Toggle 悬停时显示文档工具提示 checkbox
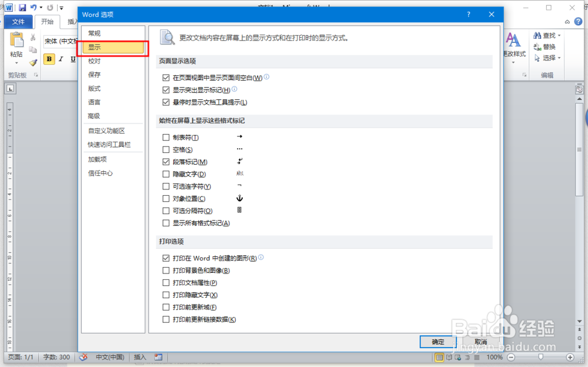Viewport: 588px width, 367px height. (166, 102)
